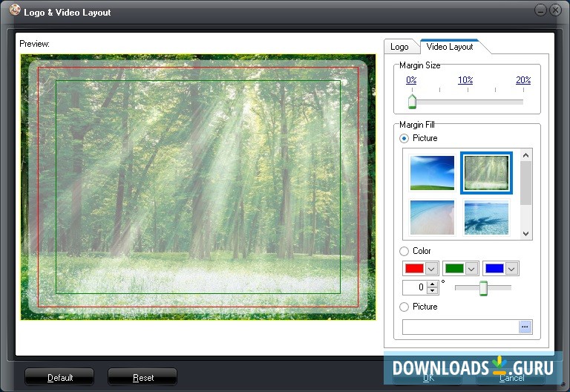The height and width of the screenshot is (392, 570).
Task: Open the blue color dropdown arrow
Action: [x=511, y=269]
